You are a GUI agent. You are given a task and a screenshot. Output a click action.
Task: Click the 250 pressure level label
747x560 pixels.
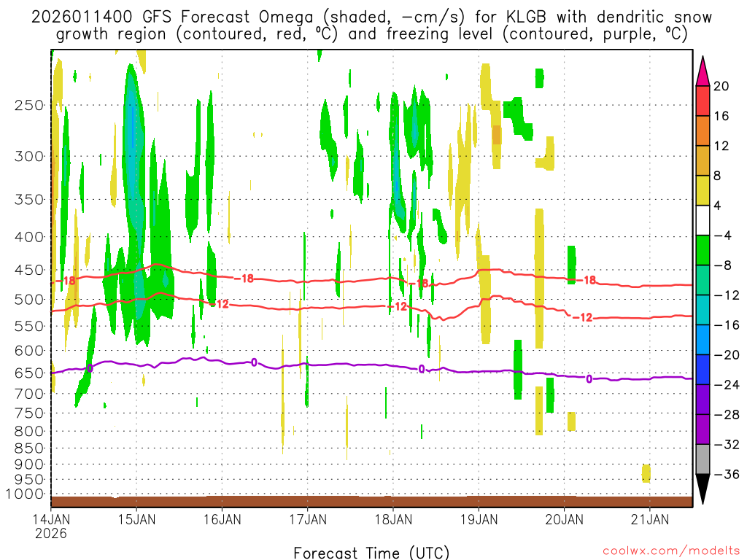click(x=29, y=105)
